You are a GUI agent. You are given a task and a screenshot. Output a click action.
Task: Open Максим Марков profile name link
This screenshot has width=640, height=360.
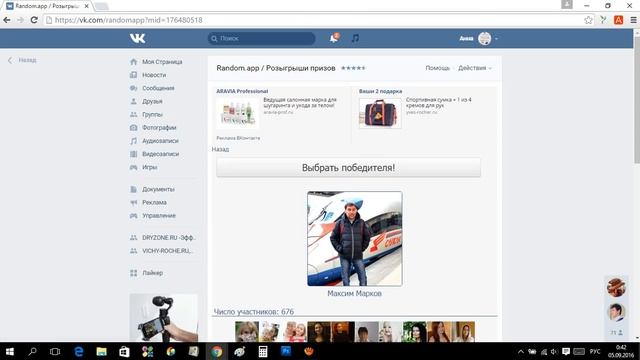click(x=354, y=293)
